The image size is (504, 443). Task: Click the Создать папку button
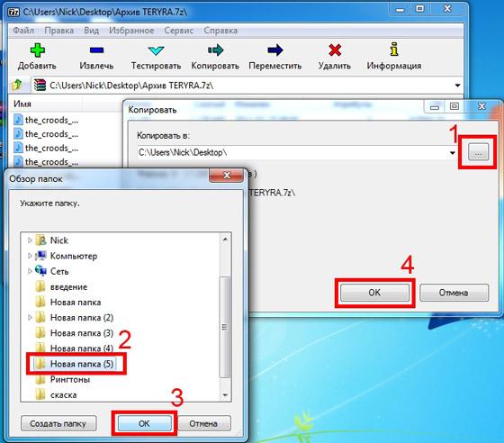point(58,423)
